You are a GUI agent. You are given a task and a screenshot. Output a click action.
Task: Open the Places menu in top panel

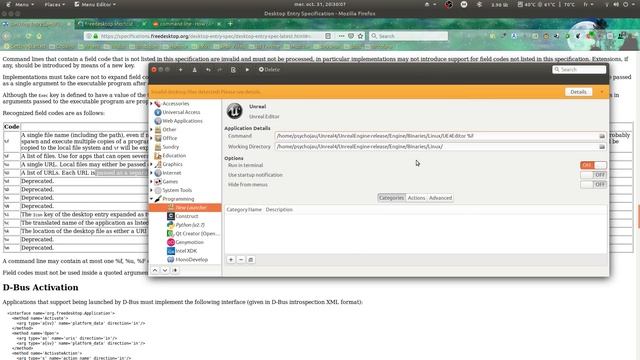(55, 4)
